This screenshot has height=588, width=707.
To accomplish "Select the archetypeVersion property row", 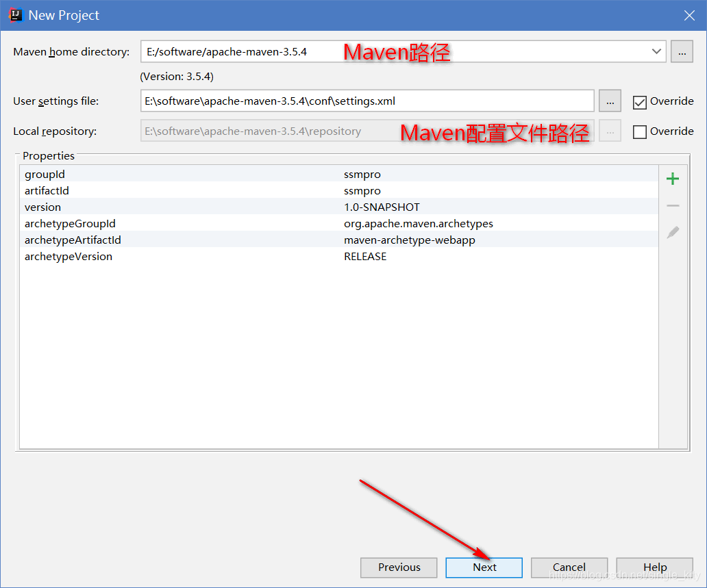I will (x=338, y=256).
